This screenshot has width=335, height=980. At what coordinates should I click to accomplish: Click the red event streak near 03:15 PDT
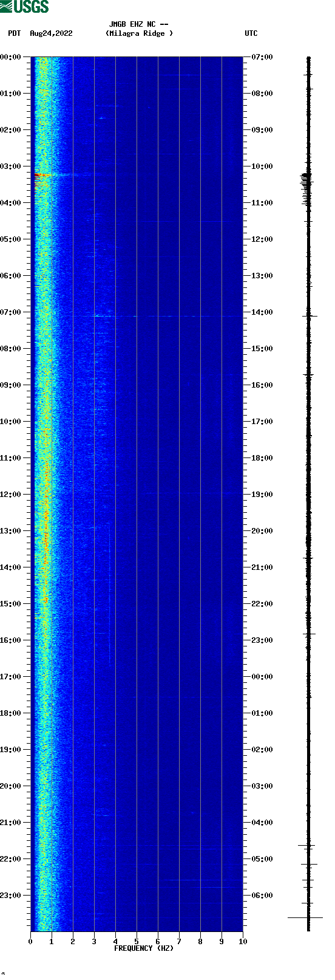[x=44, y=175]
